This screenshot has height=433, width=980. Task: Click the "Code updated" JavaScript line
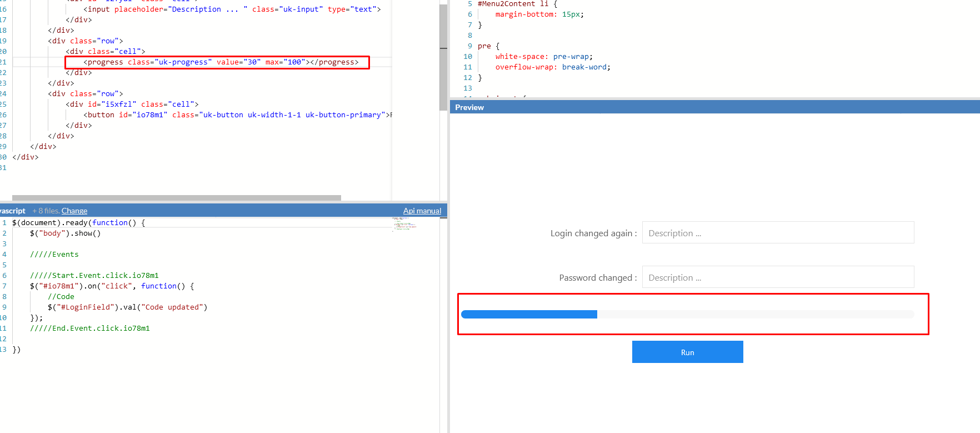coord(127,307)
